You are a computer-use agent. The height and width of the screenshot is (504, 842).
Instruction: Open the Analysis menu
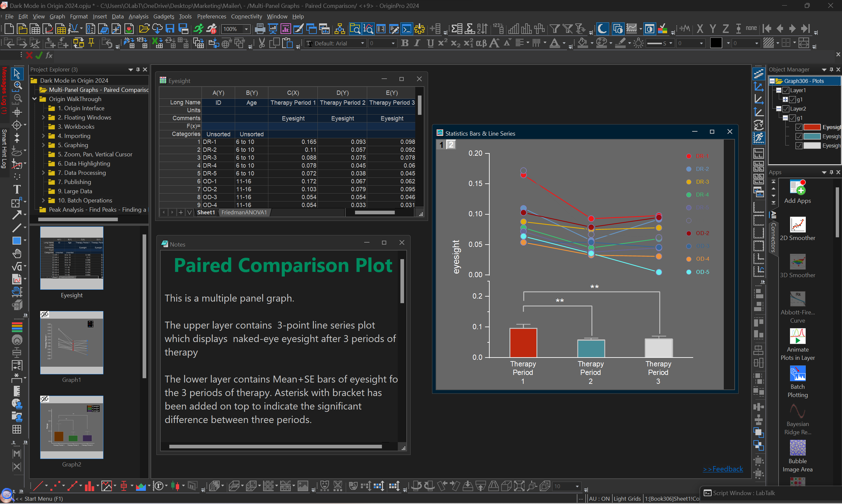pos(138,16)
